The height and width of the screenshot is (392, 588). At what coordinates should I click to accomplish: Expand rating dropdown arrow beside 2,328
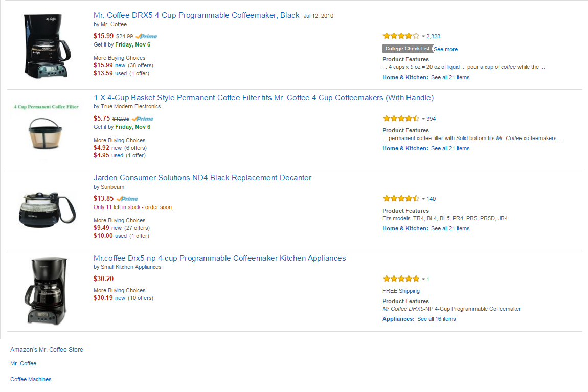coord(423,37)
